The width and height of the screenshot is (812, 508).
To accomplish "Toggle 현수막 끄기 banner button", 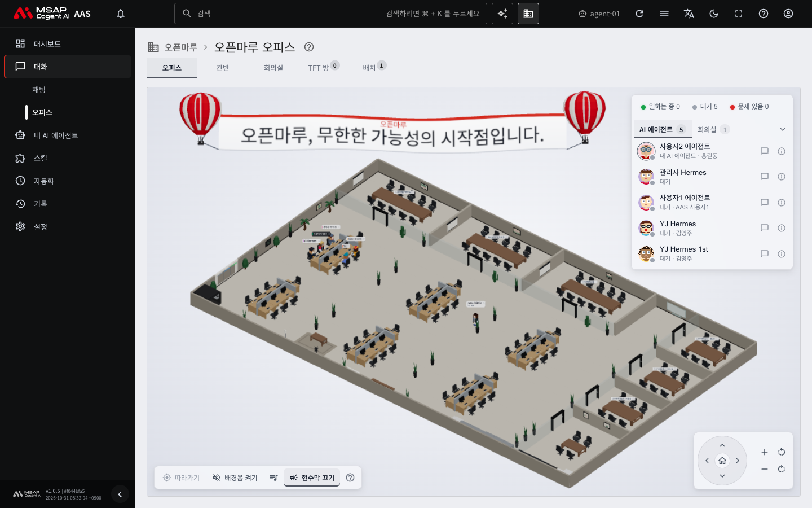I will pyautogui.click(x=312, y=478).
